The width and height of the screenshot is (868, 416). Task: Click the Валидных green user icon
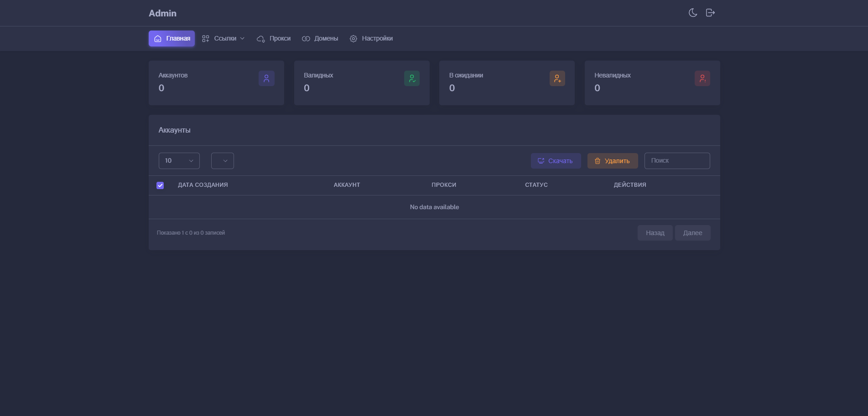[412, 78]
